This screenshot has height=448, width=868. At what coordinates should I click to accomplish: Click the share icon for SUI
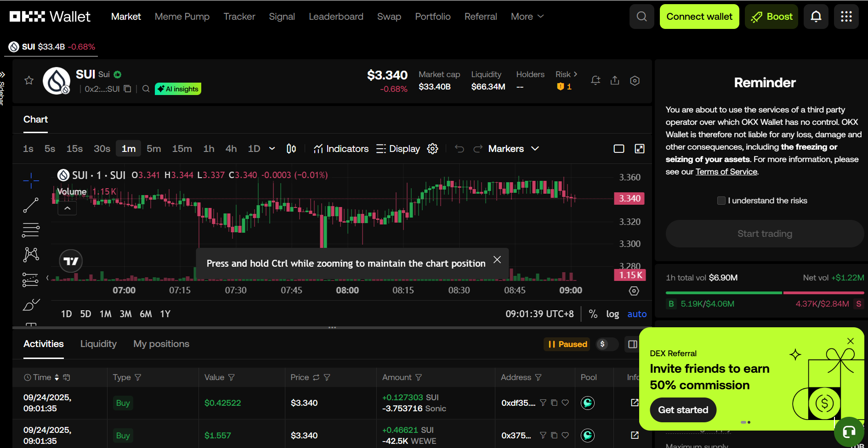(x=615, y=80)
